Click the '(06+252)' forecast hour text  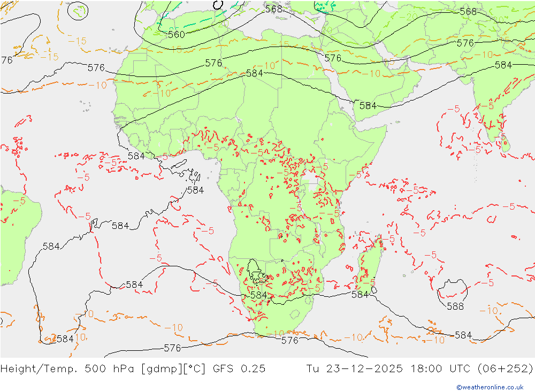pos(505,369)
